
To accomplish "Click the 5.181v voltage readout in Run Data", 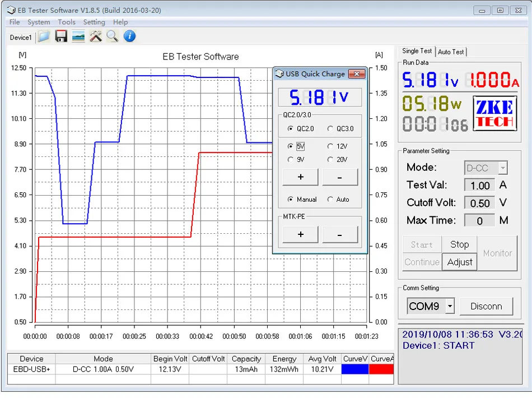I will [430, 80].
